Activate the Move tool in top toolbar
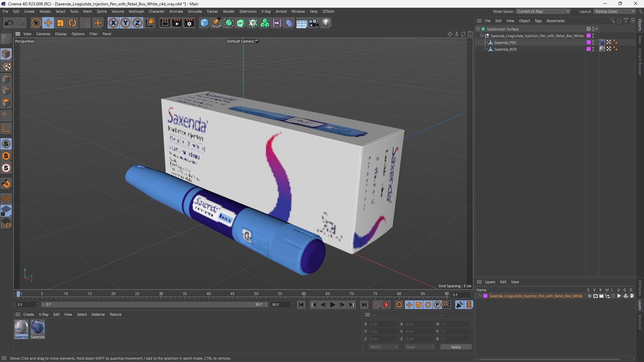 (x=48, y=23)
